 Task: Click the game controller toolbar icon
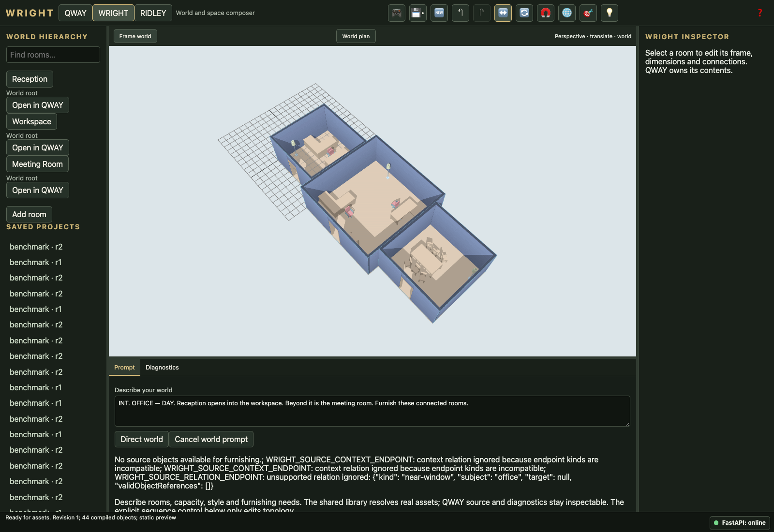tap(397, 13)
